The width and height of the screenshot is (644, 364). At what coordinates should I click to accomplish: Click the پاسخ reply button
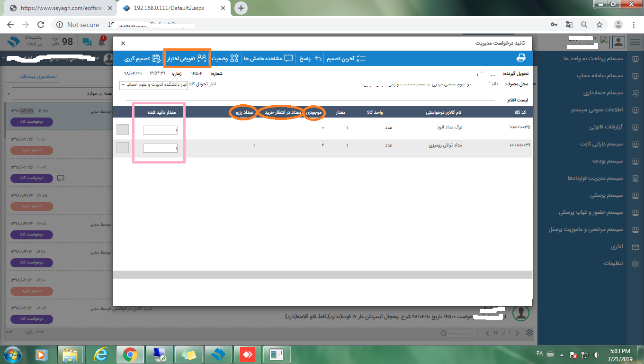pyautogui.click(x=311, y=58)
